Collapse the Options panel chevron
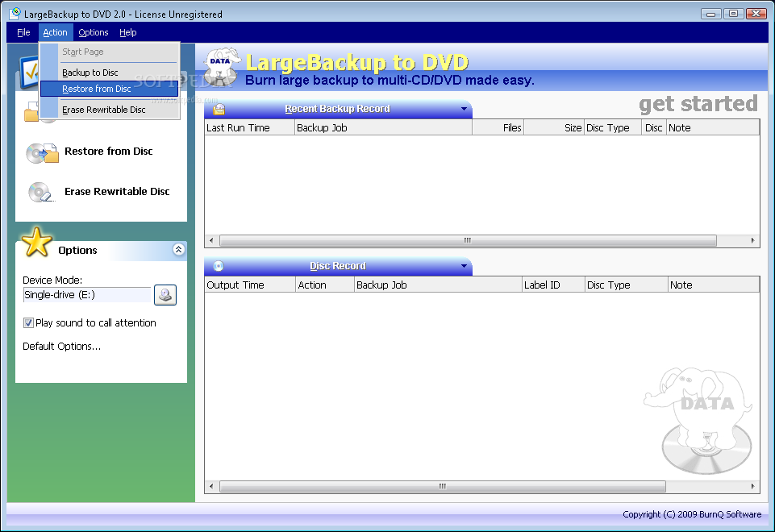 [x=178, y=249]
